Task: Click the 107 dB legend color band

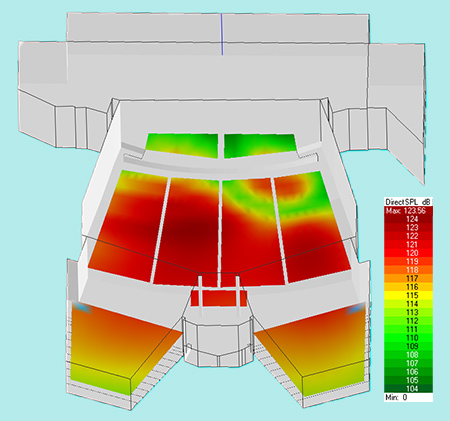Action: click(x=408, y=364)
